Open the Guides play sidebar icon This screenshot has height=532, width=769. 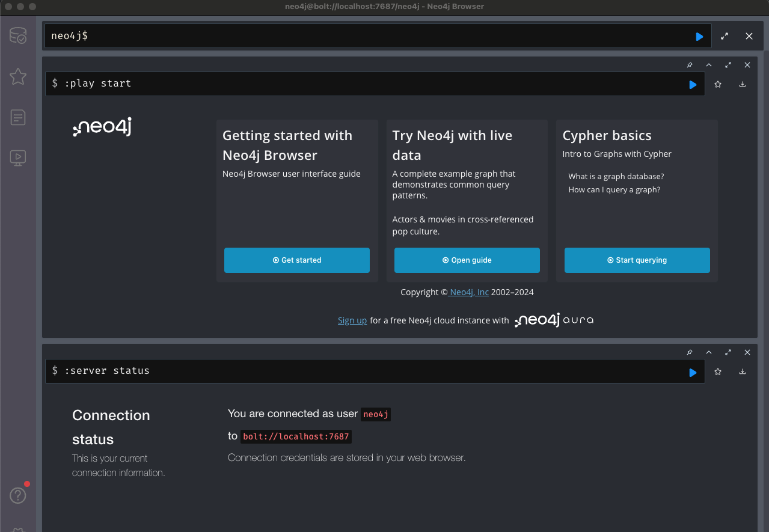pyautogui.click(x=17, y=157)
